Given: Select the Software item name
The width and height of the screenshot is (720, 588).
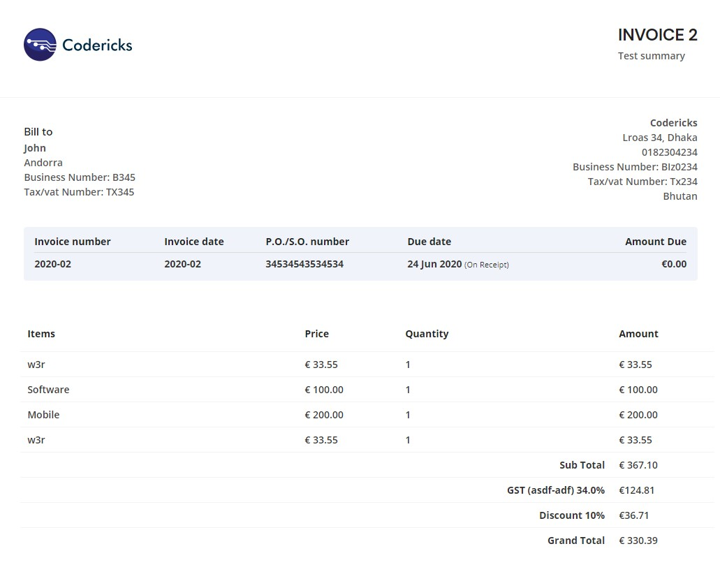Looking at the screenshot, I should (48, 390).
